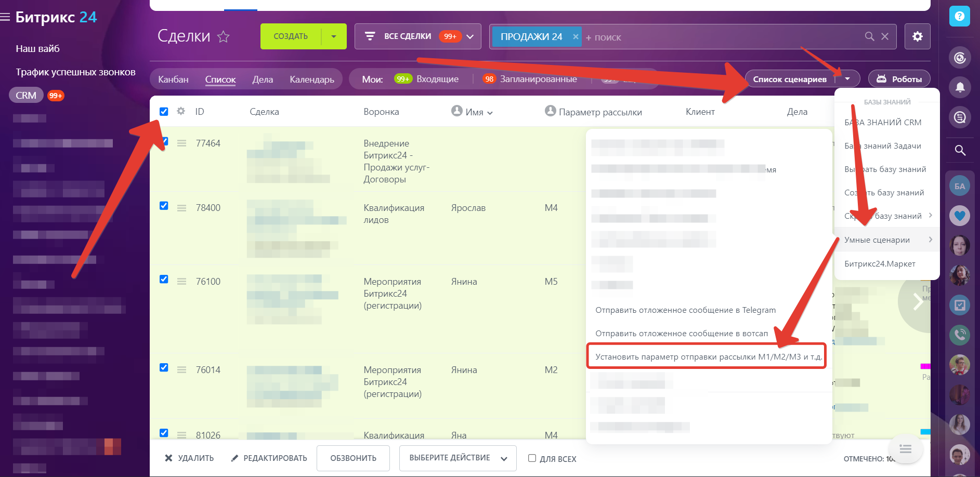
Task: Switch to the Канбан view tab
Action: pyautogui.click(x=173, y=79)
